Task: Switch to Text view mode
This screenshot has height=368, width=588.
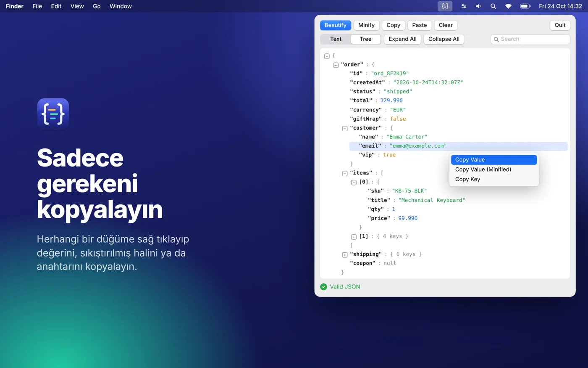Action: [336, 39]
